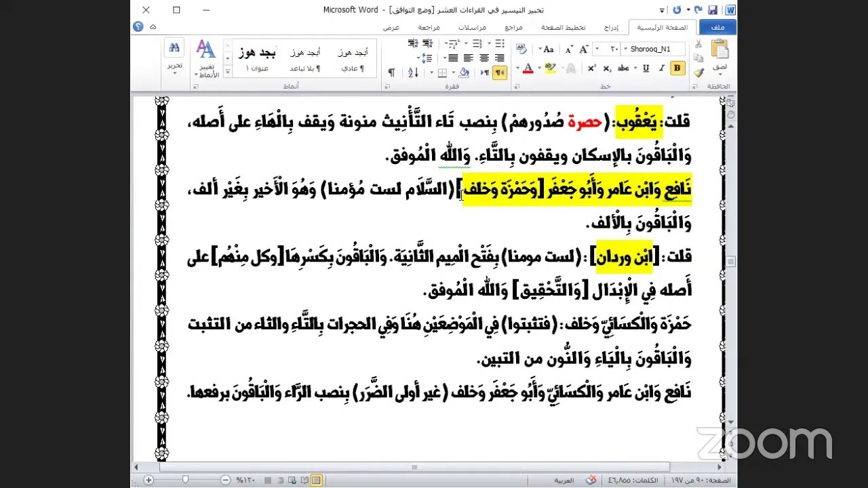
Task: Open the font size dropdown
Action: tap(596, 49)
